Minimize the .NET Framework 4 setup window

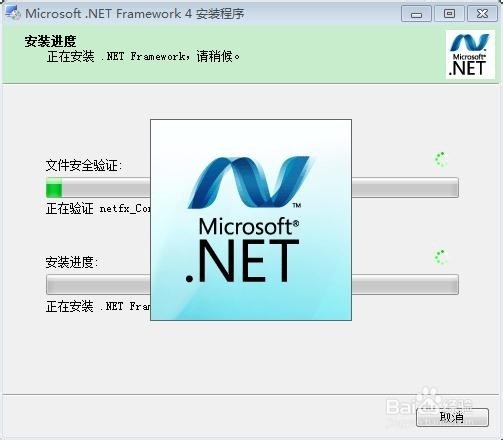(416, 14)
